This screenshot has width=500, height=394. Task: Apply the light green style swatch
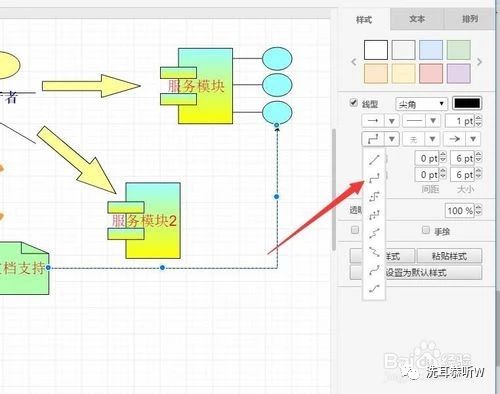coord(459,50)
